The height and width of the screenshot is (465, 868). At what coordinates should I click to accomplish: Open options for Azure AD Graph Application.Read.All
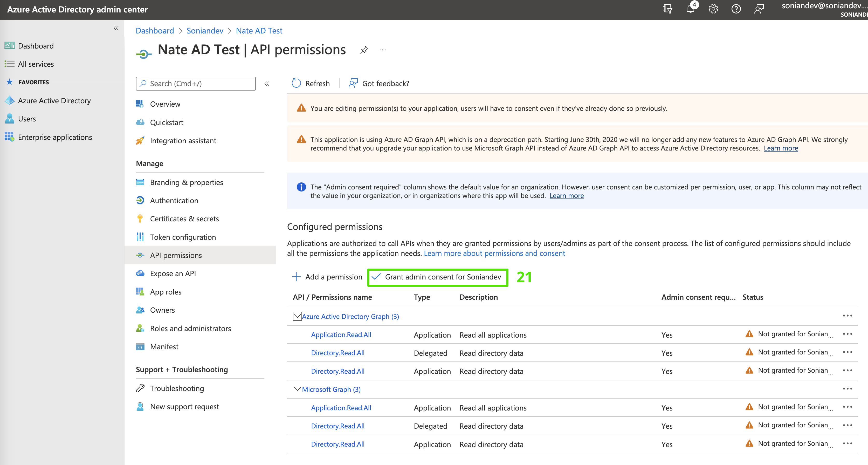847,334
